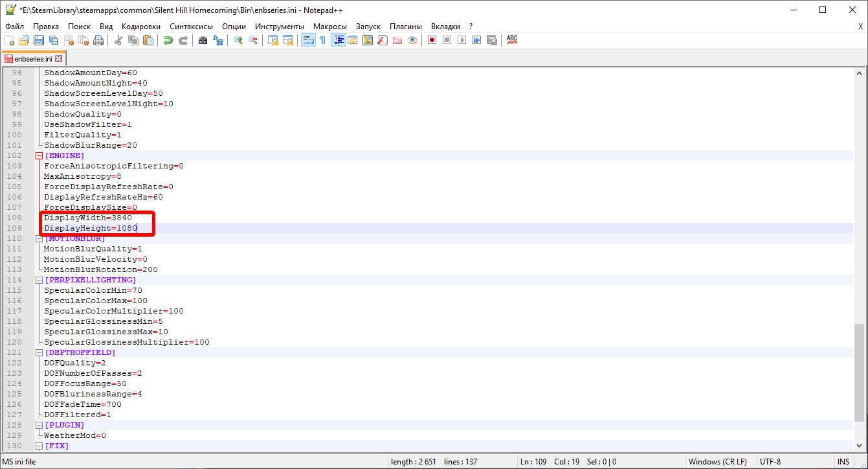This screenshot has height=469, width=868.
Task: Collapse the [ENGINE] section fold
Action: point(38,155)
